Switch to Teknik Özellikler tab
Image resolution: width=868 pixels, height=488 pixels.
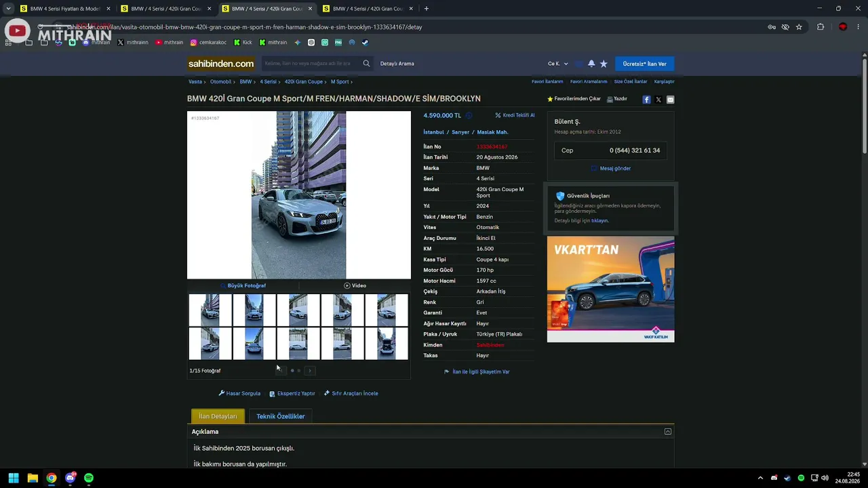tap(281, 416)
